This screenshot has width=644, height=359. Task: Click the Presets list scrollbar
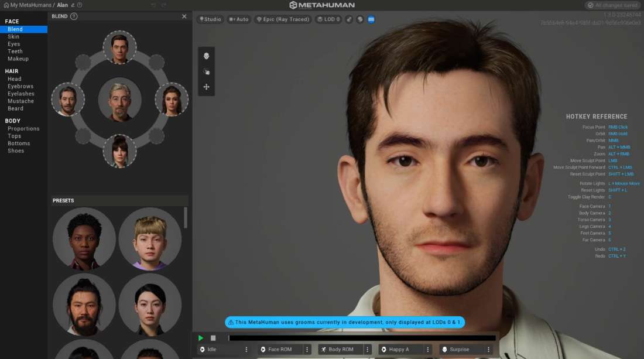[x=186, y=217]
